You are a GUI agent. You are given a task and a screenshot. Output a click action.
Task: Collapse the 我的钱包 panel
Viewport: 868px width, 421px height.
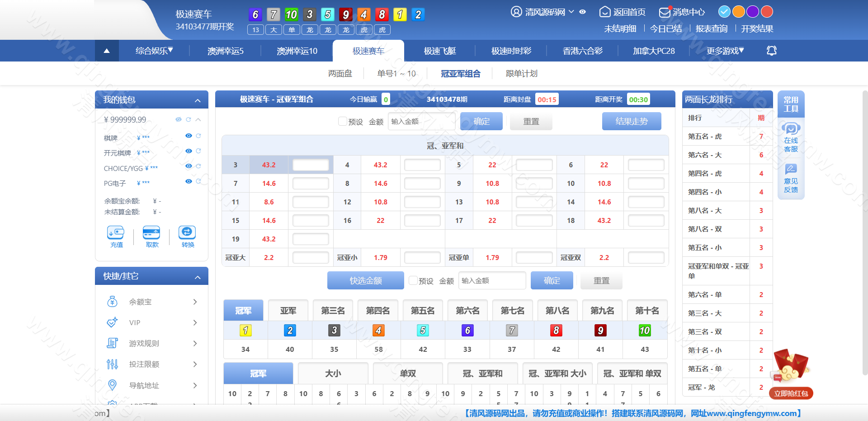coord(198,100)
